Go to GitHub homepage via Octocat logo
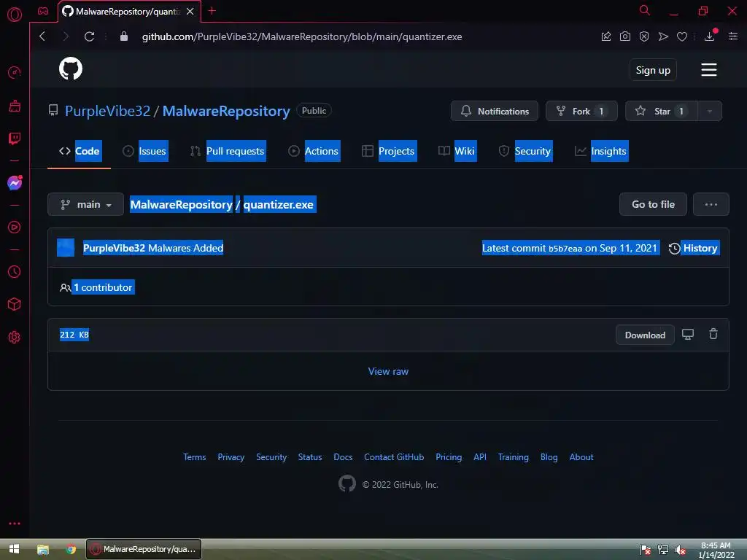This screenshot has height=560, width=747. pos(71,69)
